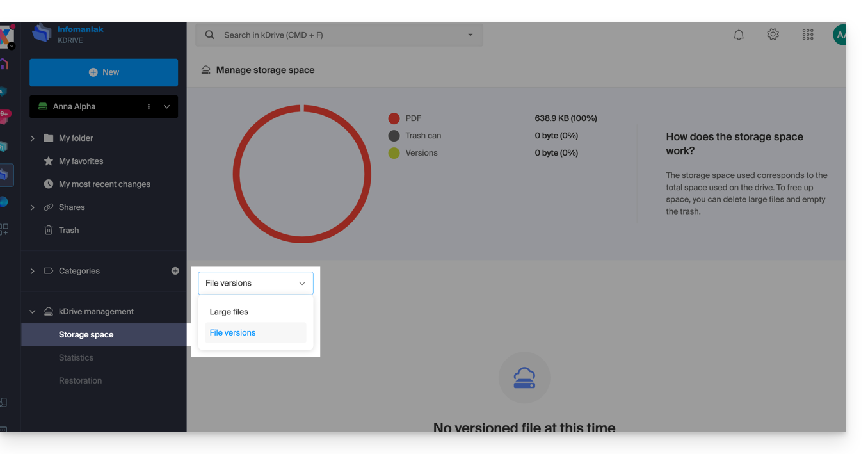The image size is (868, 454).
Task: Open settings gear icon in header
Action: click(773, 35)
